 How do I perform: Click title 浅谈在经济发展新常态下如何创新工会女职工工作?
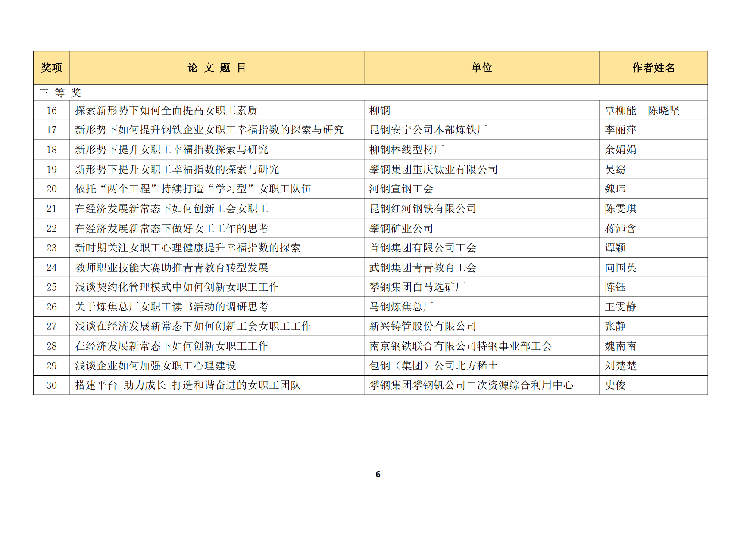click(193, 326)
